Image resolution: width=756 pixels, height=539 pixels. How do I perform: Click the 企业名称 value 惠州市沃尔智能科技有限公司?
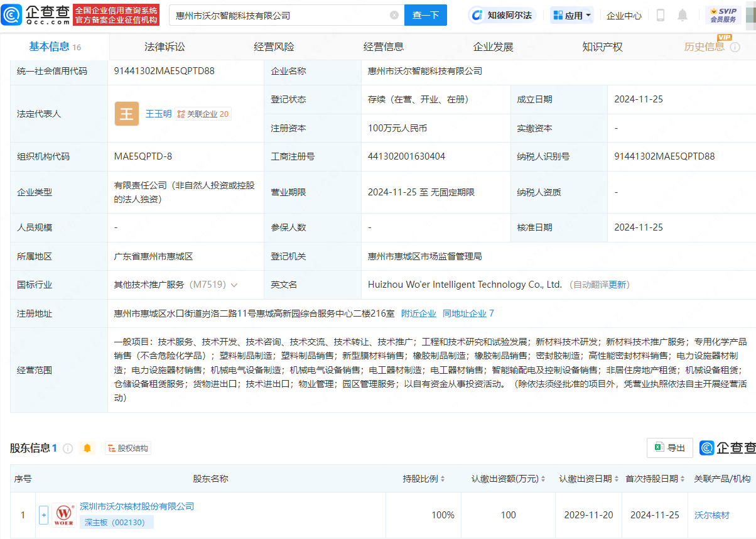point(425,71)
